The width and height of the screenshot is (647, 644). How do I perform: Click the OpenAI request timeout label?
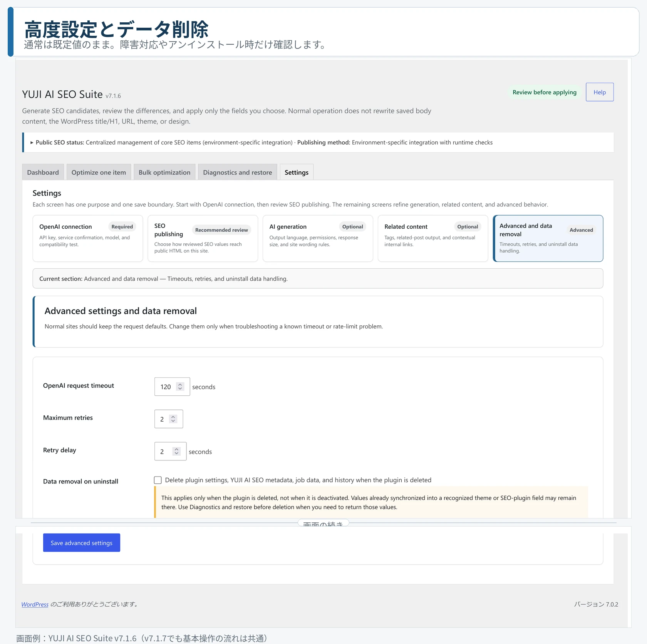[x=79, y=385]
